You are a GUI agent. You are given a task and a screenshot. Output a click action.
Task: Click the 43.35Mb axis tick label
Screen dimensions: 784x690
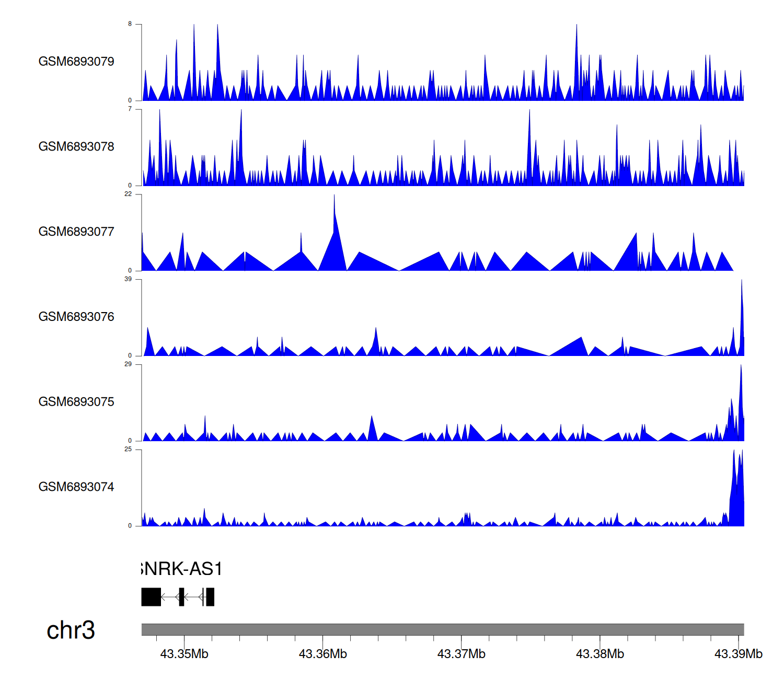coord(184,654)
